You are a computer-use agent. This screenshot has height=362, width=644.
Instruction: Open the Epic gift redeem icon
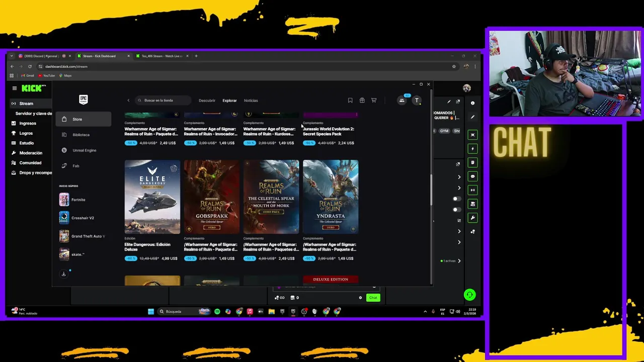pos(362,101)
